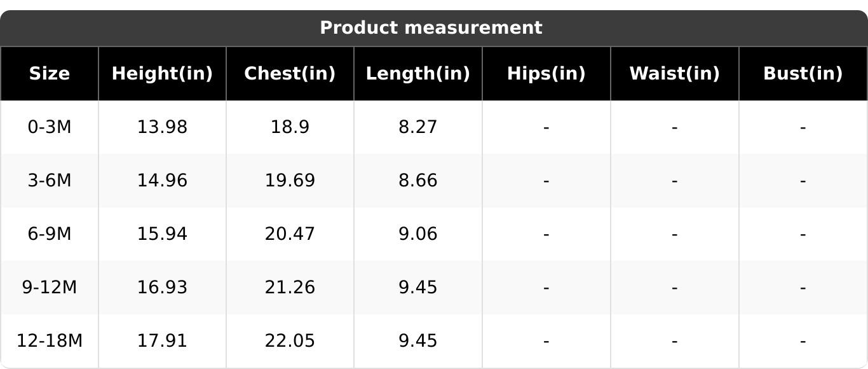The width and height of the screenshot is (868, 369).
Task: Select the Bust(in) column header
Action: point(803,74)
